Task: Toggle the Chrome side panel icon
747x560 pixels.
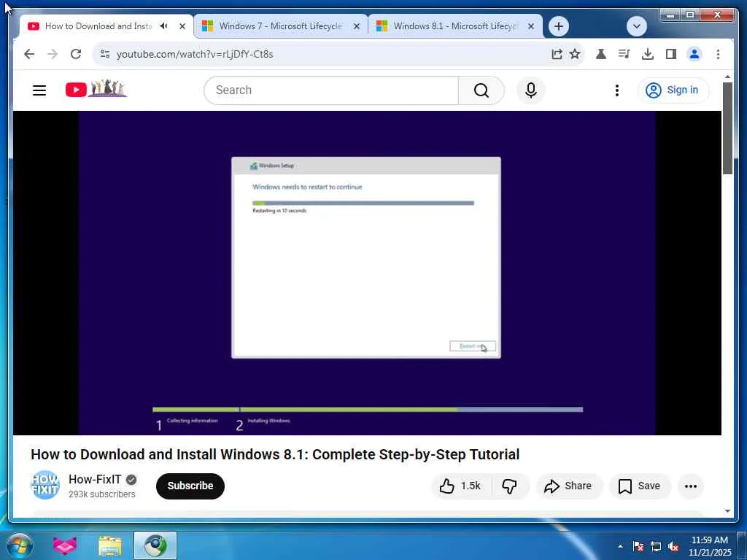Action: click(671, 54)
